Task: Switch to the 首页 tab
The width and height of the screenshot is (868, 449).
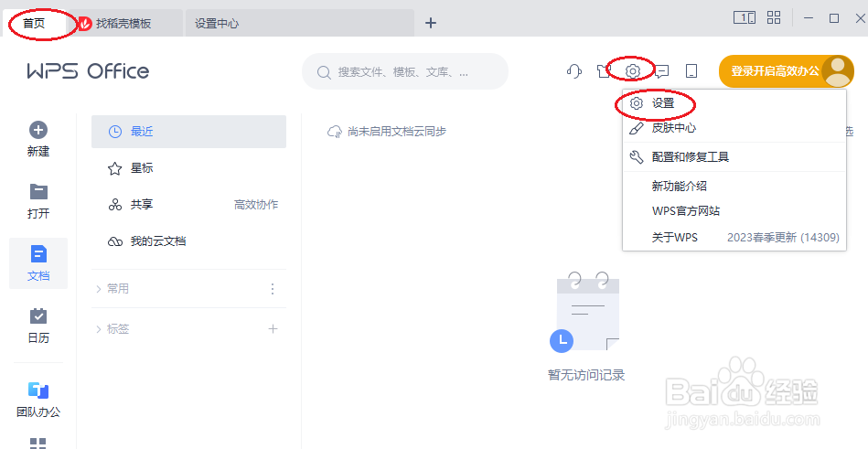Action: click(35, 24)
